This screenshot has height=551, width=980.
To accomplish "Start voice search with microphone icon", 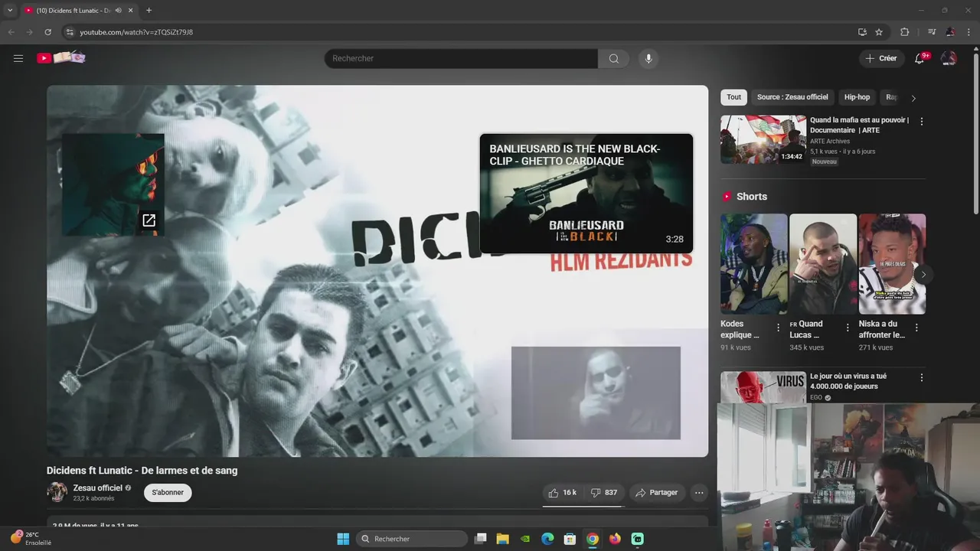I will pyautogui.click(x=648, y=58).
